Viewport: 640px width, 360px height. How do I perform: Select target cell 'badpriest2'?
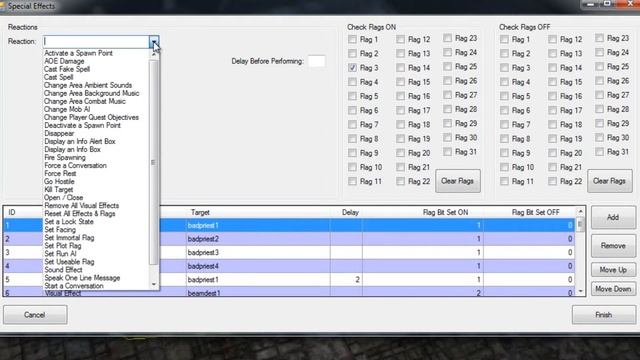258,239
